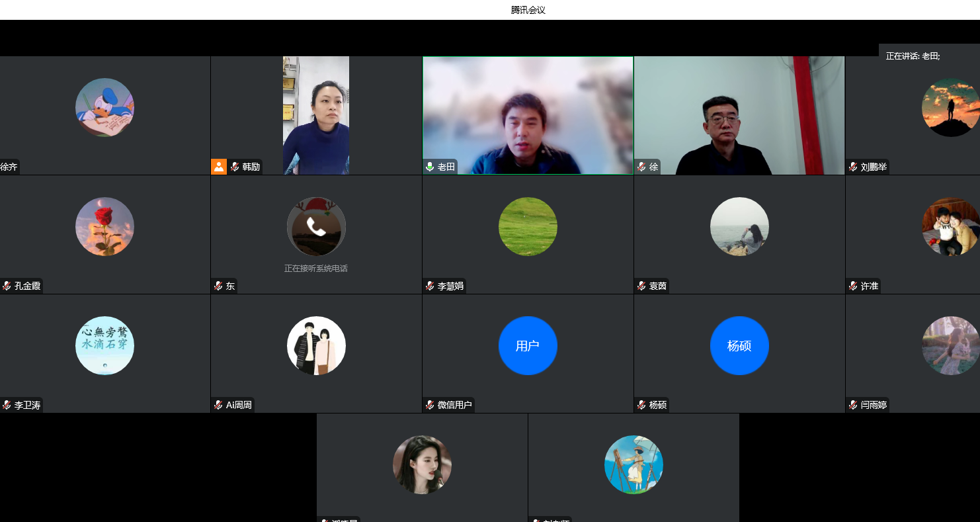The width and height of the screenshot is (980, 522).
Task: Select the girl photo avatar of 闫雨婷
Action: click(x=951, y=345)
